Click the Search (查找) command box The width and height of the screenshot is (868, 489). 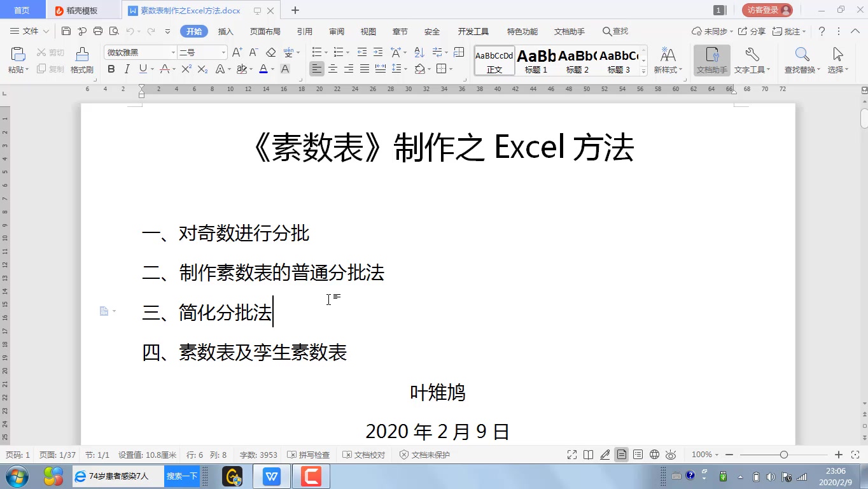615,31
